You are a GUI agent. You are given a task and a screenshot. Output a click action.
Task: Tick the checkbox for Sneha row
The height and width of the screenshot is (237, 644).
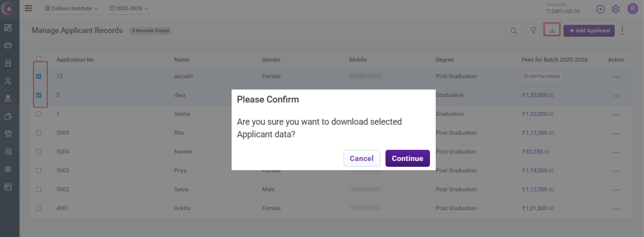[x=39, y=114]
